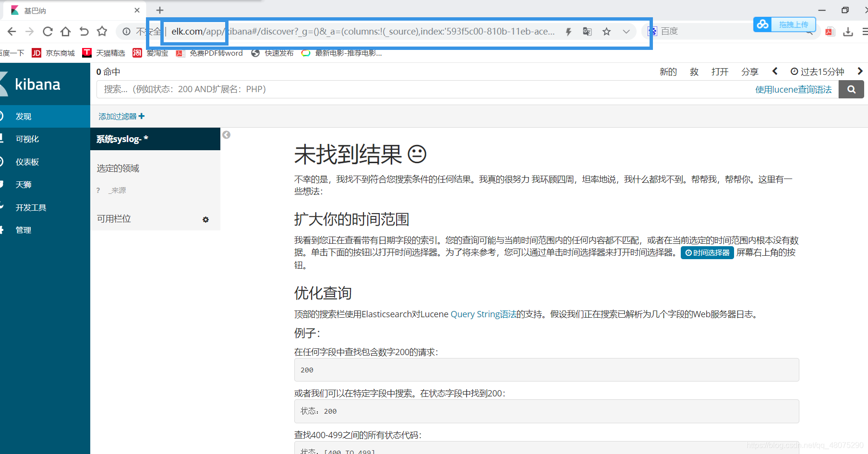868x454 pixels.
Task: Expand the address bar dropdown chevron
Action: [x=626, y=32]
